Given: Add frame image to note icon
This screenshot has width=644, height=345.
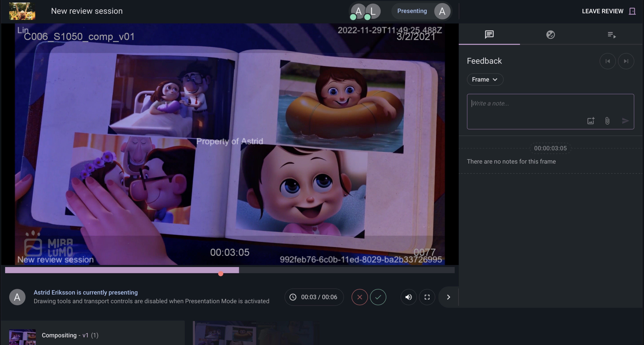Looking at the screenshot, I should 591,121.
